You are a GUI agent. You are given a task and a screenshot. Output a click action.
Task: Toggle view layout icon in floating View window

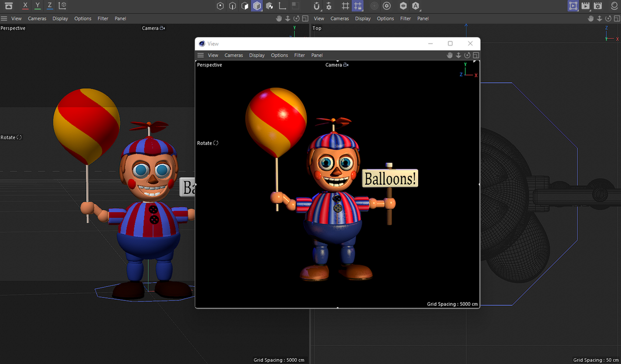pos(476,55)
